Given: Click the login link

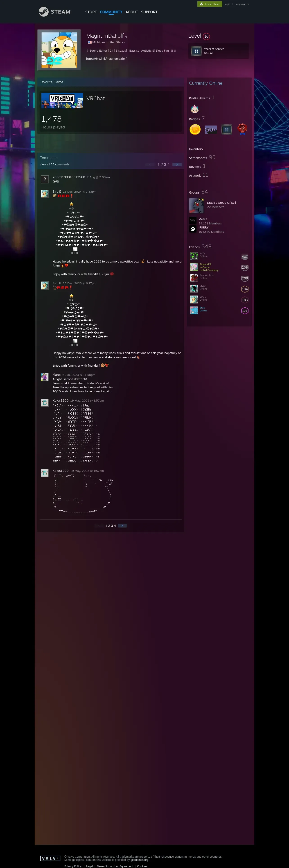Looking at the screenshot, I should 227,4.
